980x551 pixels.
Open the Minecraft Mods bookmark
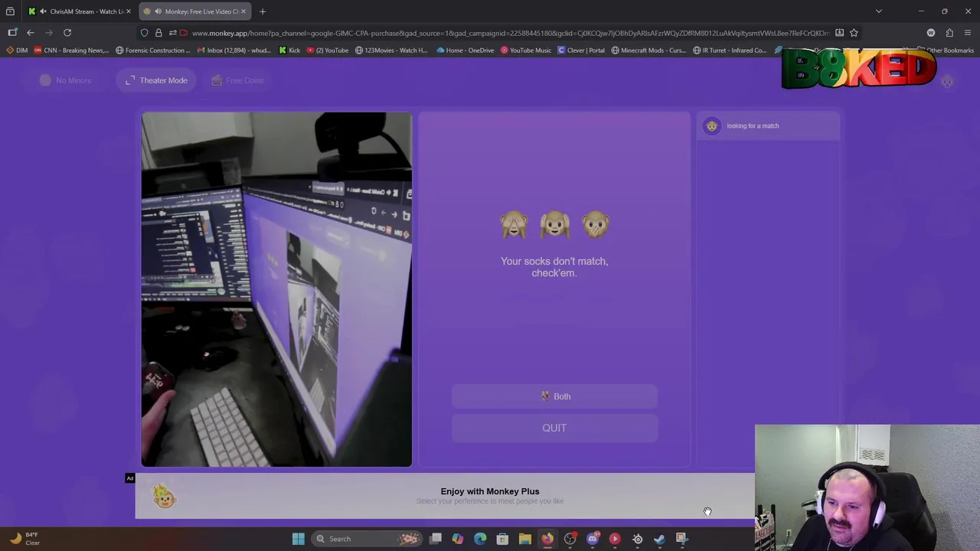648,51
